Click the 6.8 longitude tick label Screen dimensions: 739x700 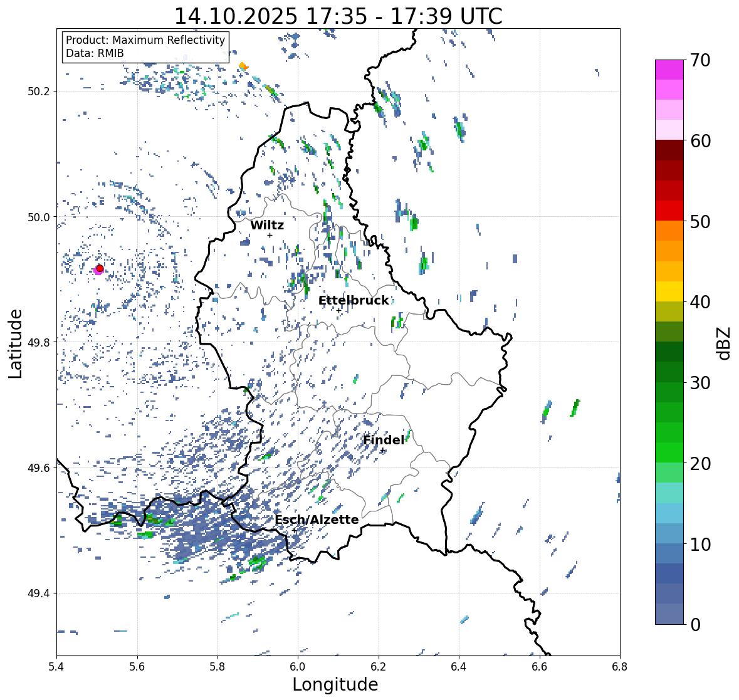[x=620, y=666]
